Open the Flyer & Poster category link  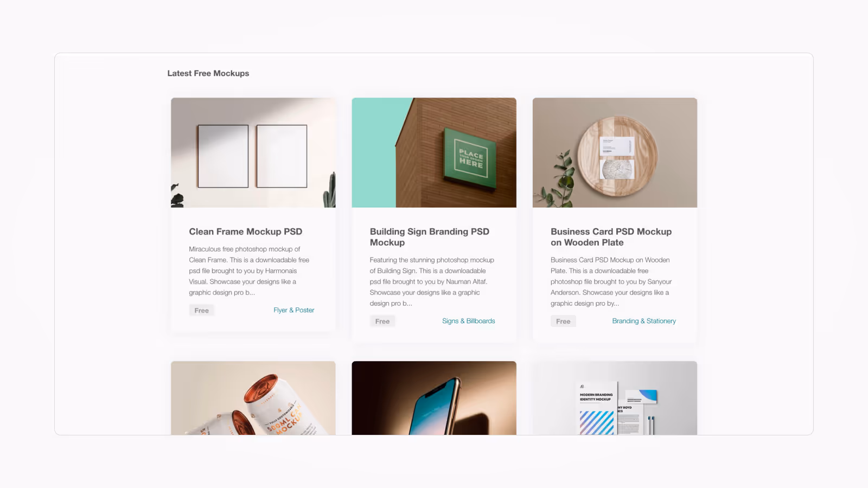coord(294,310)
